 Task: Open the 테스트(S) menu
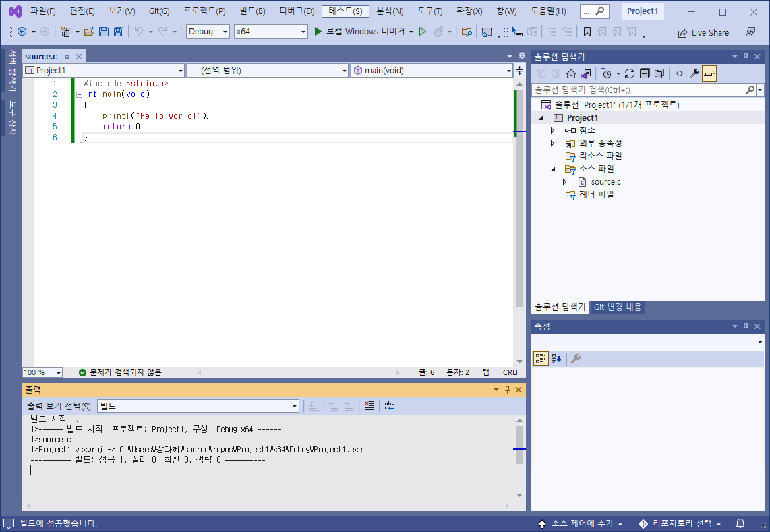point(346,11)
